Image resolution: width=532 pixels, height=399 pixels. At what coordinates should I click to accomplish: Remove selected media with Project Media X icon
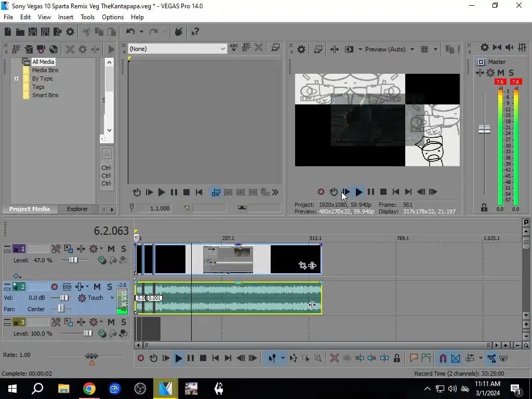tap(70, 49)
